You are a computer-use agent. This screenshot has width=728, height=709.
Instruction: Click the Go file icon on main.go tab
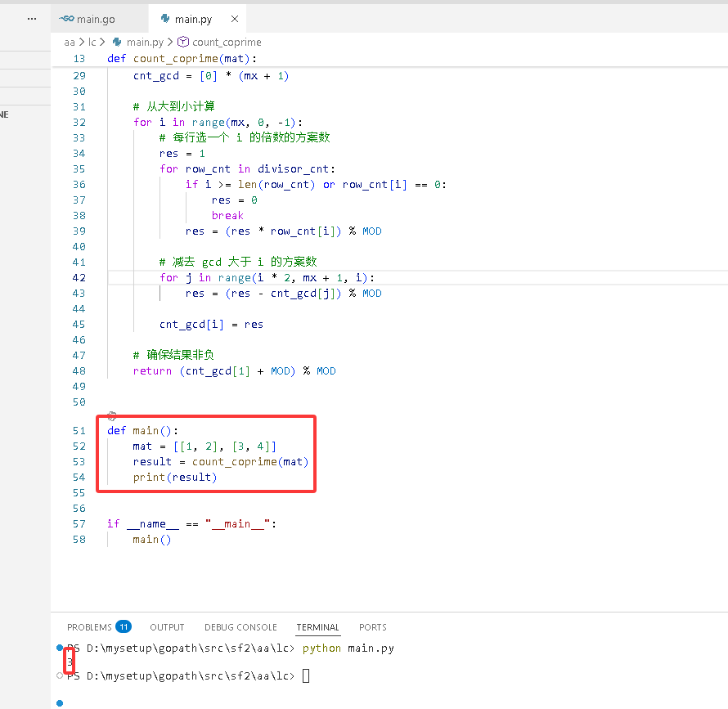click(x=66, y=19)
